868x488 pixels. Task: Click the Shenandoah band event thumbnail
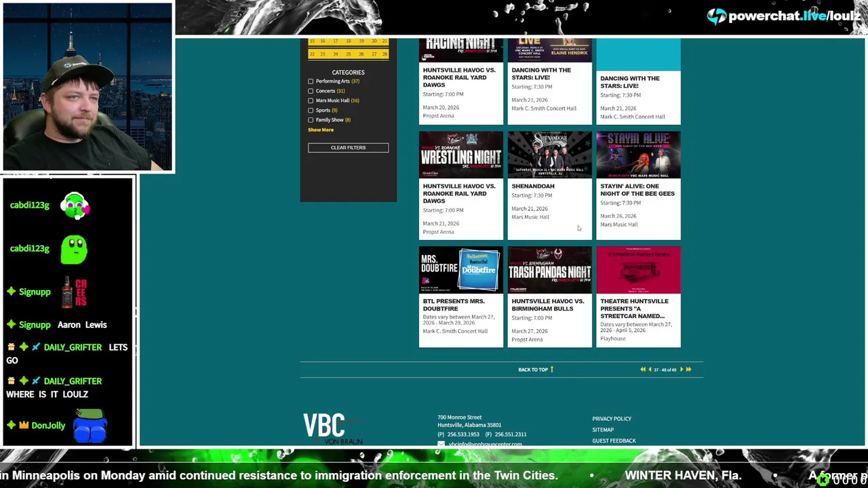(550, 155)
